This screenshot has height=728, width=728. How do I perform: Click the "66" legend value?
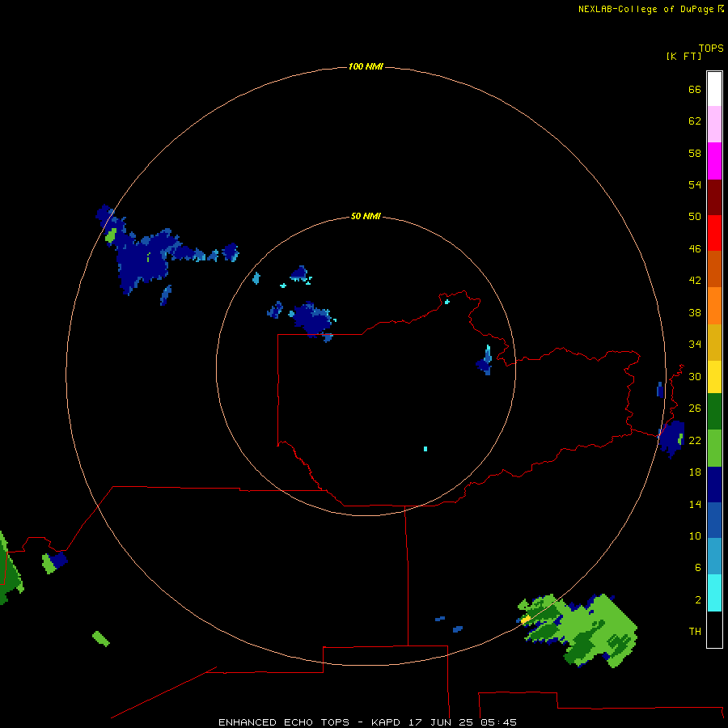tap(695, 89)
